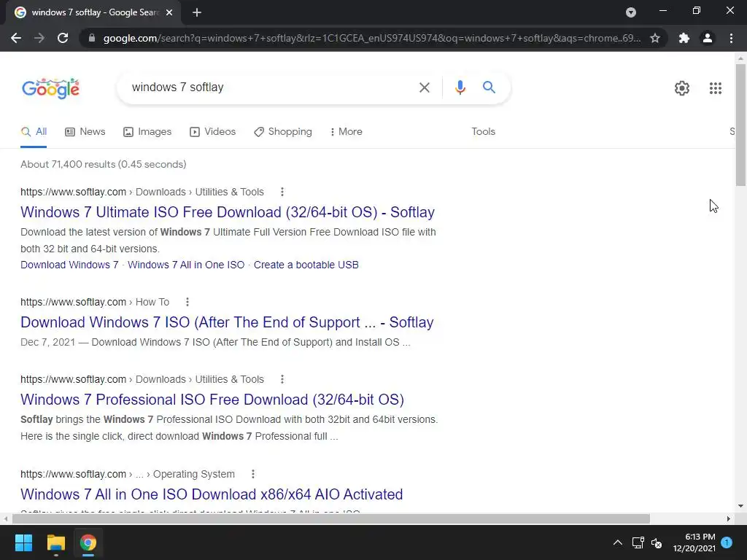Open Windows 7 Professional ISO Free Download link
The image size is (747, 560).
pos(212,400)
